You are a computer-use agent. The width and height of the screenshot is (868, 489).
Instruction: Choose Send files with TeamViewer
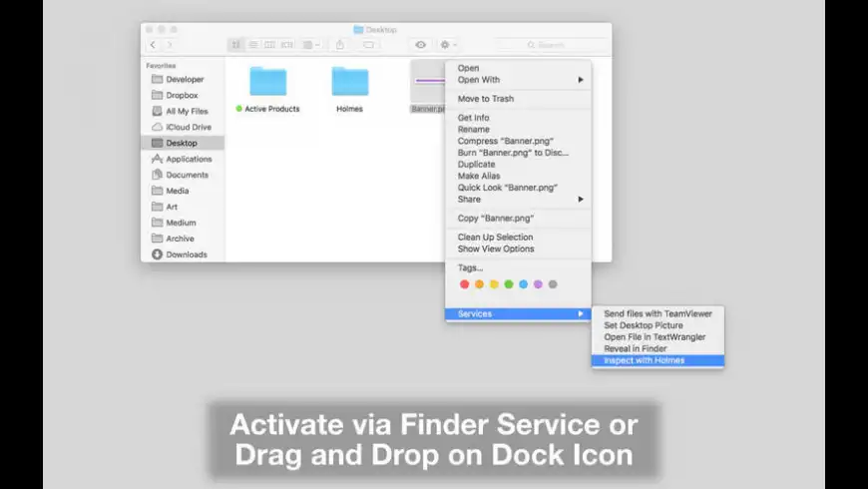[x=657, y=313]
